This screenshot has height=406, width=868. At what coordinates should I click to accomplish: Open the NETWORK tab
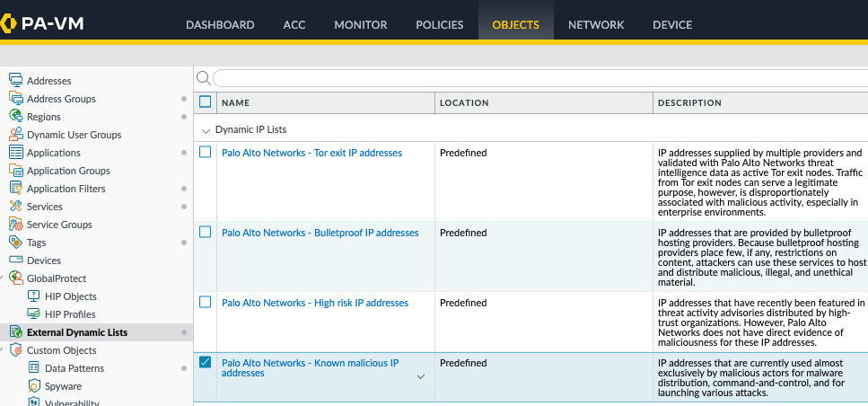596,24
